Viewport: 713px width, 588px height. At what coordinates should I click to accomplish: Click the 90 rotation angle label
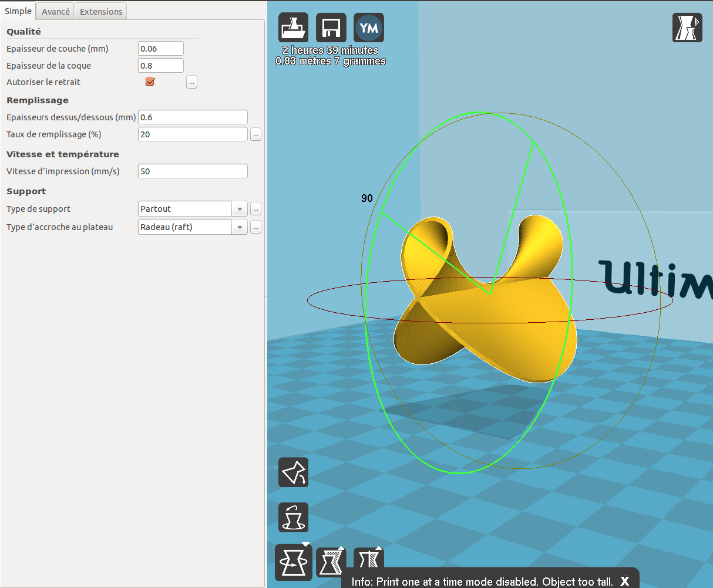coord(367,198)
